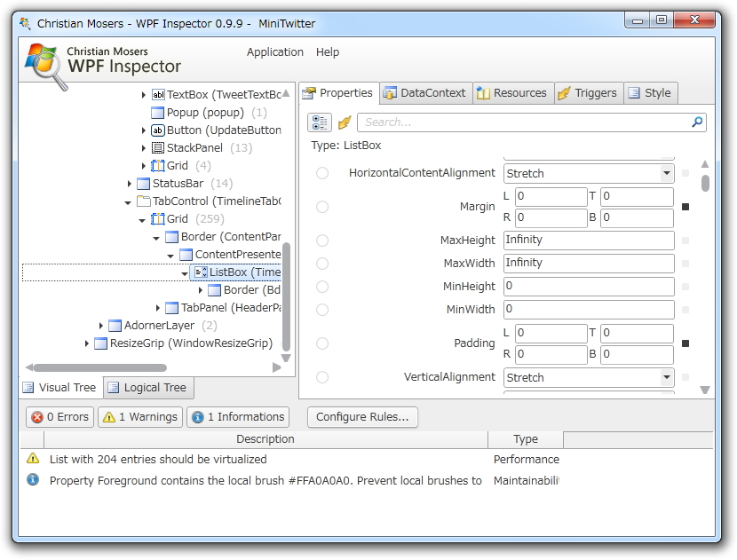Viewport: 737px width, 560px height.
Task: Select radio button for MaxHeight property
Action: pos(322,241)
